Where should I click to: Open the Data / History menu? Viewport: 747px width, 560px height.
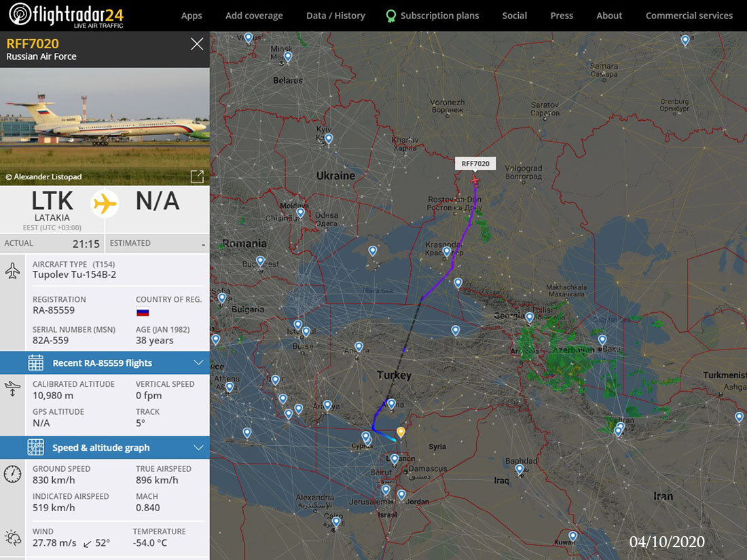pyautogui.click(x=335, y=15)
